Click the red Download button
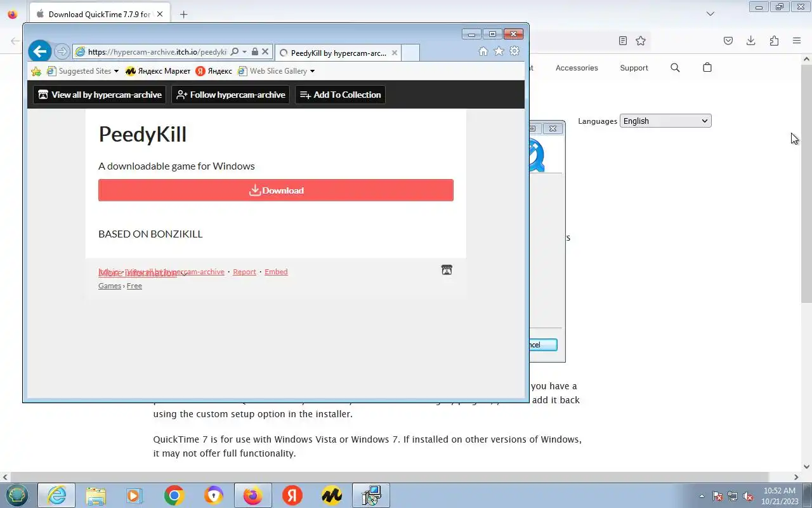Screen dimensions: 812x508 coord(276,190)
